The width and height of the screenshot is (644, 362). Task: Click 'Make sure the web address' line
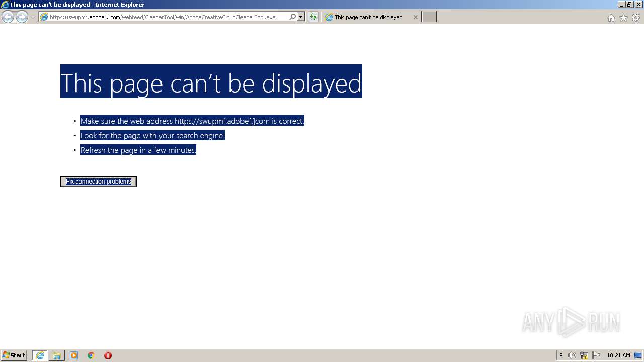pos(192,121)
